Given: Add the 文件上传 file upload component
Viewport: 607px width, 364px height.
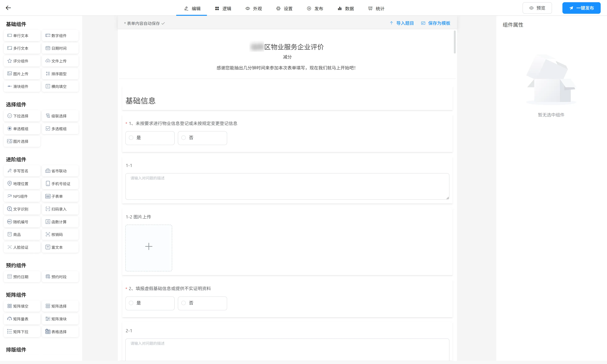Looking at the screenshot, I should 60,61.
